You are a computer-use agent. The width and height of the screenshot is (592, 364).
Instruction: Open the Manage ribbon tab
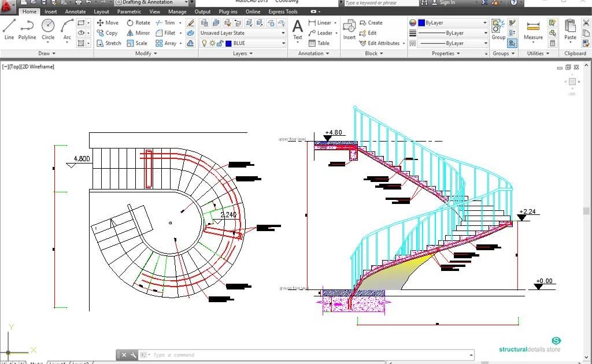[177, 12]
